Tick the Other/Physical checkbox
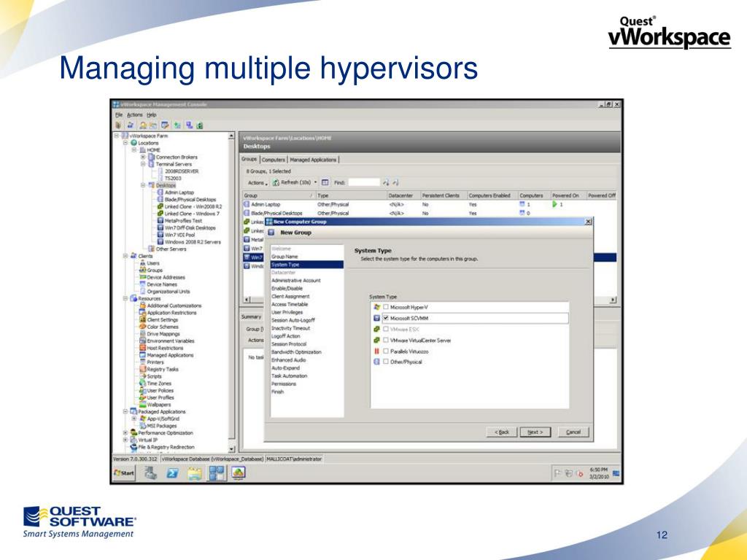747x560 pixels. pyautogui.click(x=386, y=362)
